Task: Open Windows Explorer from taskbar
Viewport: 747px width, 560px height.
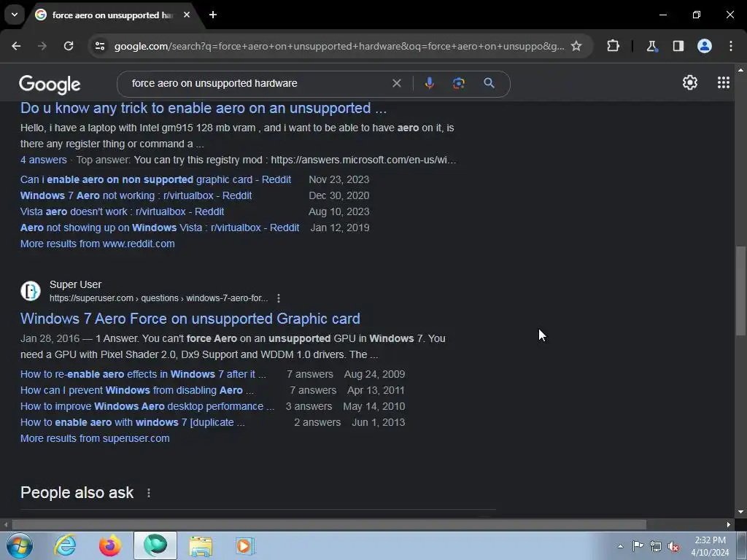Action: 201,545
